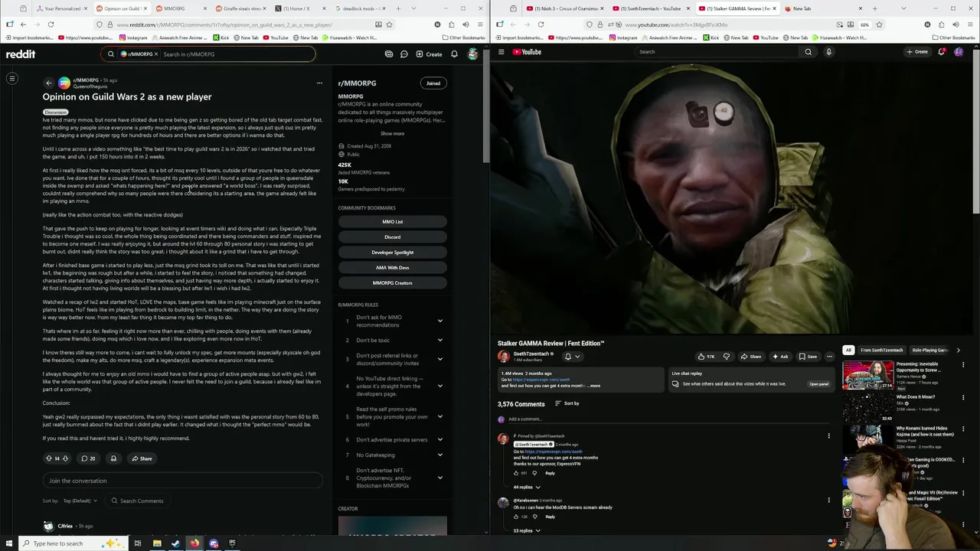This screenshot has width=980, height=551.
Task: Open Discord community bookmark
Action: pyautogui.click(x=392, y=237)
